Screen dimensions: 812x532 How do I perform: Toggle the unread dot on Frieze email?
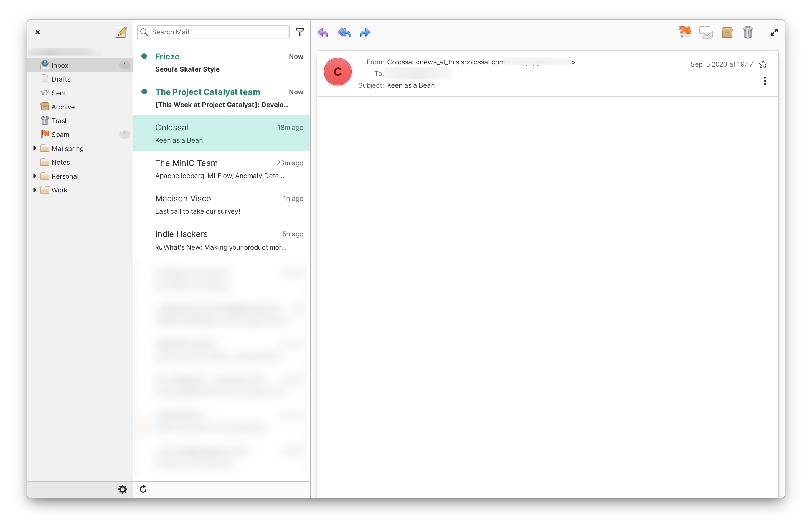tap(145, 56)
